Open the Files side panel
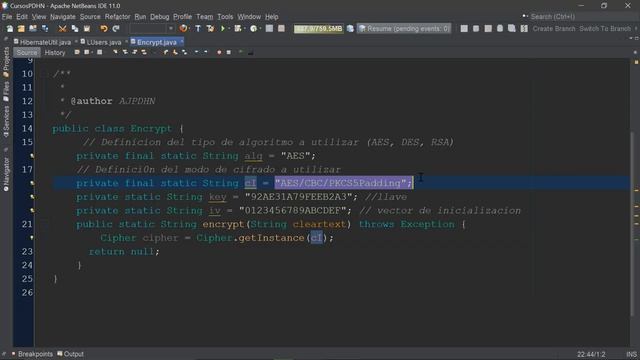The width and height of the screenshot is (640, 360). [6, 91]
